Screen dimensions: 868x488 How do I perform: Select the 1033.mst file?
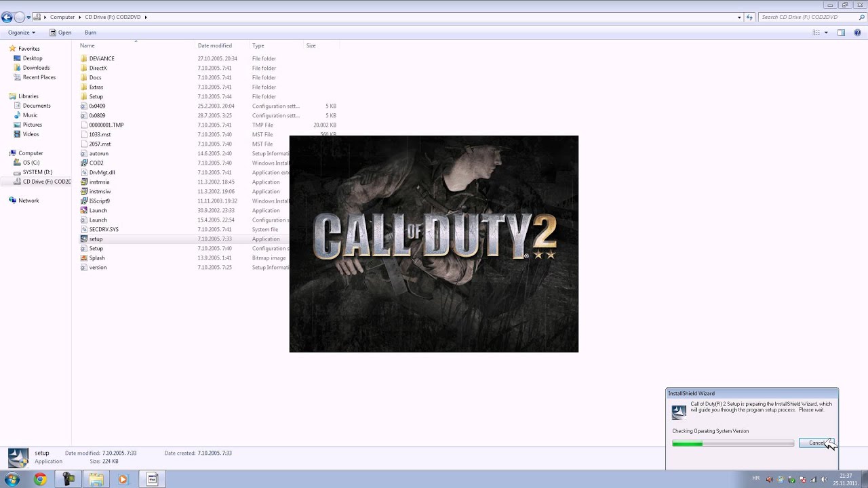pos(100,134)
